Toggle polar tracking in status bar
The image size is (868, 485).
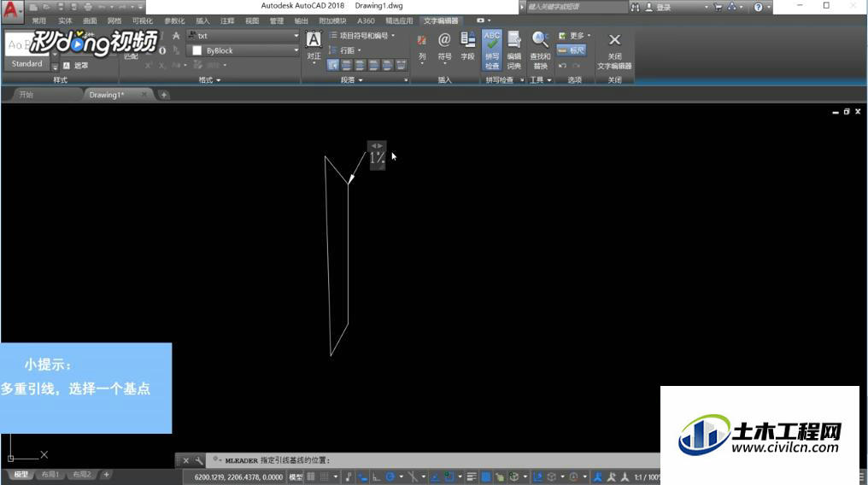(x=390, y=476)
